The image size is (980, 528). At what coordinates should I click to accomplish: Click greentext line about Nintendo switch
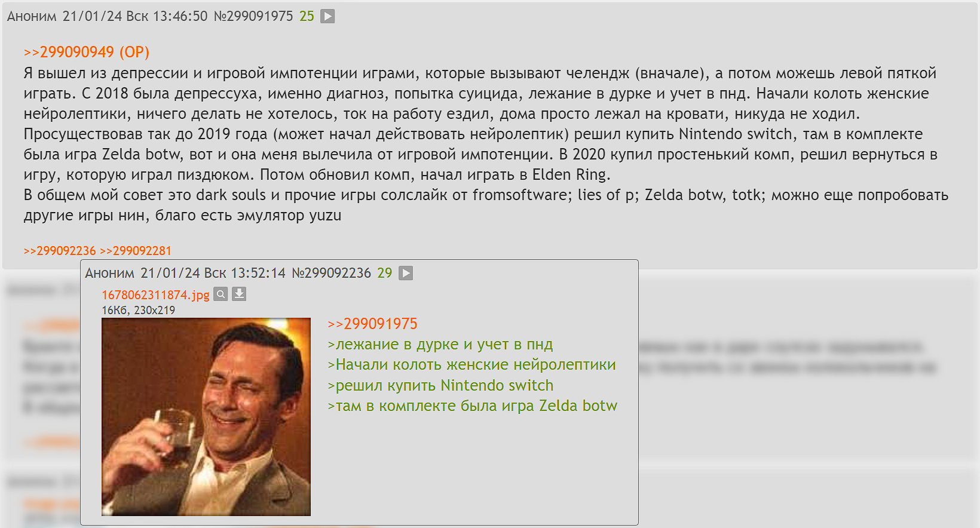click(x=440, y=385)
